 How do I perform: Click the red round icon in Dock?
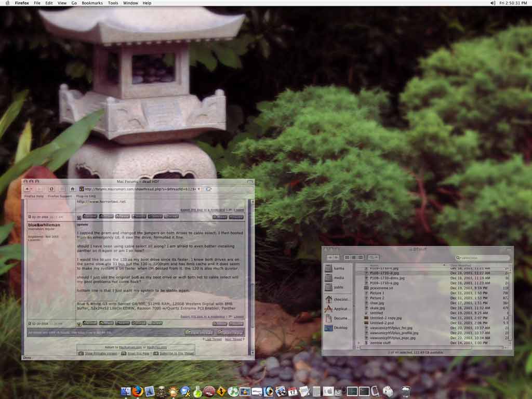209,392
